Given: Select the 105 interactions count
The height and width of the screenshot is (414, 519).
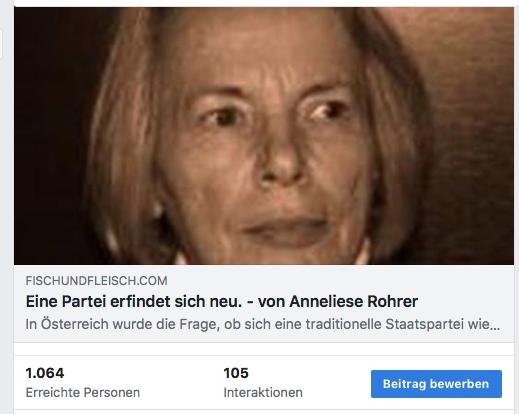Looking at the screenshot, I should [x=236, y=373].
